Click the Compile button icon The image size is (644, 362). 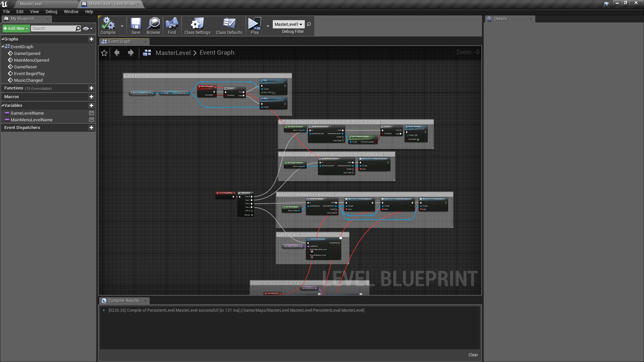point(107,23)
